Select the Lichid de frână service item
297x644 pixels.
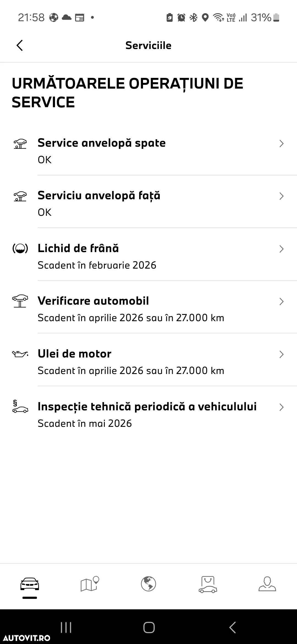148,254
